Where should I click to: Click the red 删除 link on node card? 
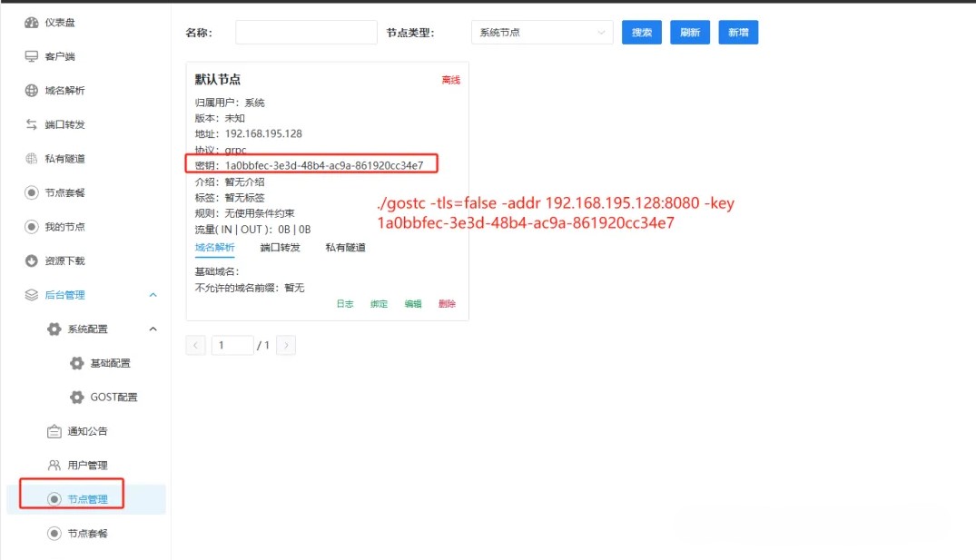(447, 304)
